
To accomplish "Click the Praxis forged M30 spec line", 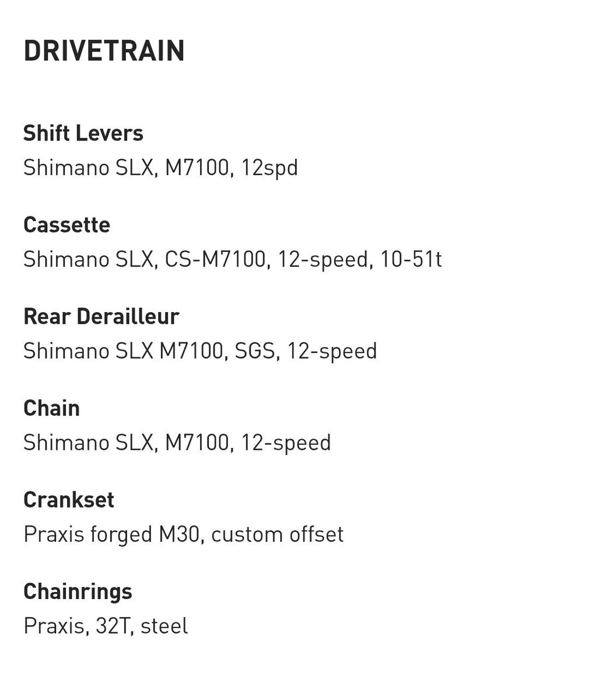I will [183, 534].
